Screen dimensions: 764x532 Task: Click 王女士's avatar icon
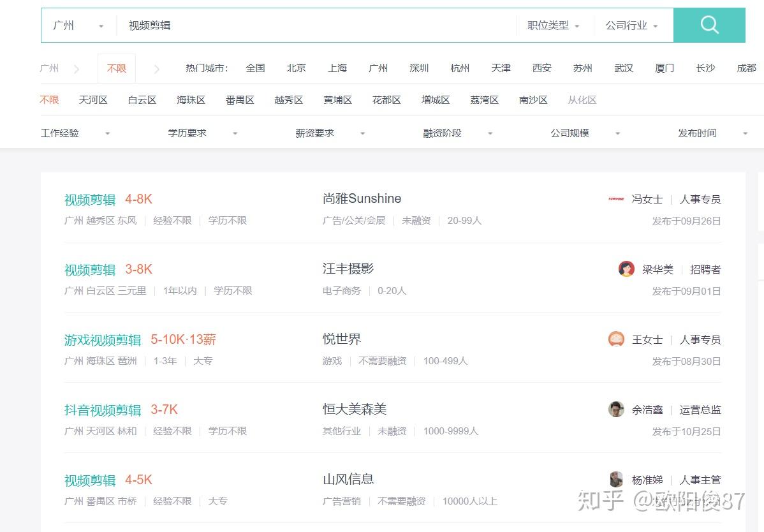click(x=615, y=339)
